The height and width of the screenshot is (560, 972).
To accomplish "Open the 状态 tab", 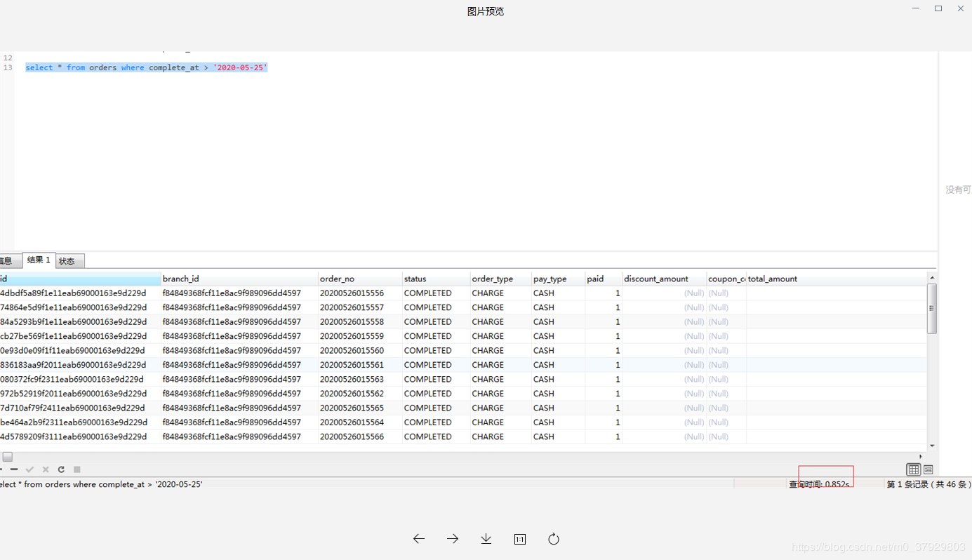I will tap(70, 261).
